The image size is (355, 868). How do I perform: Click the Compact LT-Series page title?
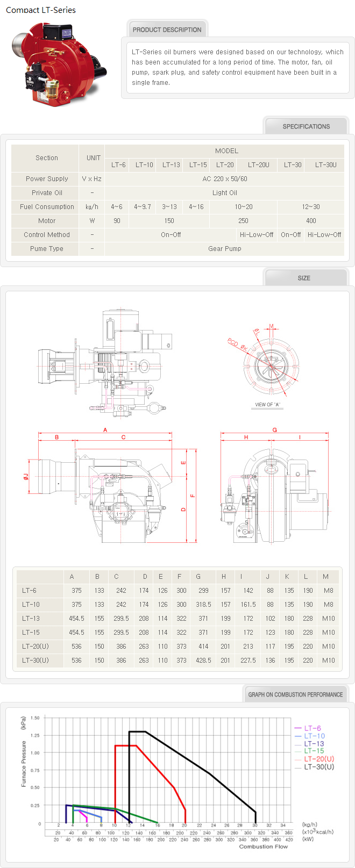(x=41, y=10)
